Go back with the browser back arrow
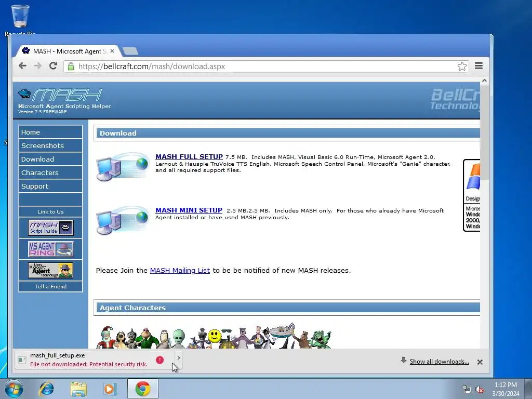The height and width of the screenshot is (399, 532). pos(22,66)
